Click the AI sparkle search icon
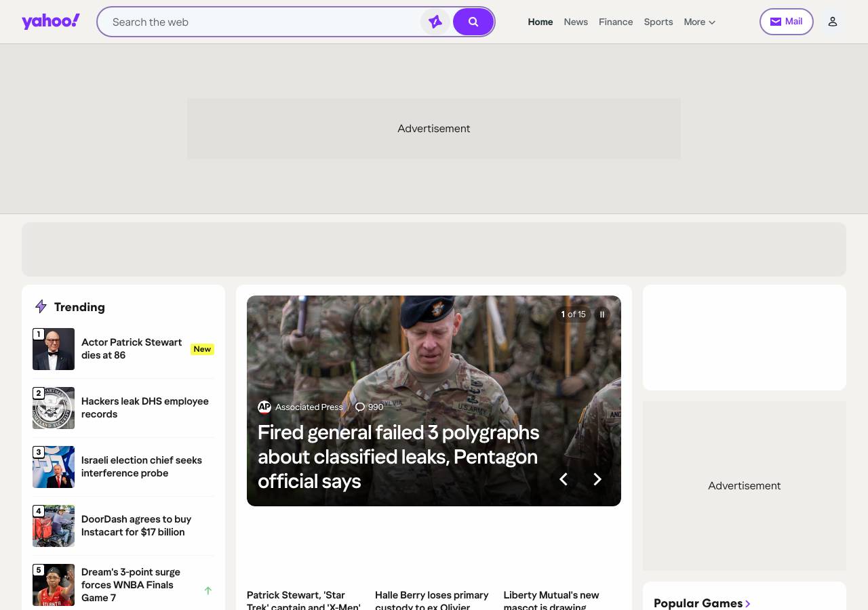 point(435,22)
